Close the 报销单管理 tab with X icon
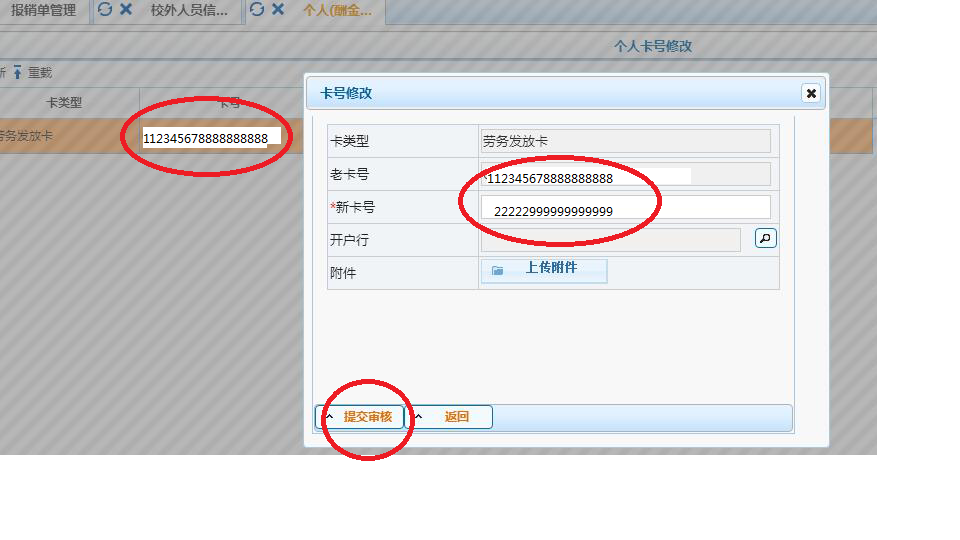 tap(125, 10)
